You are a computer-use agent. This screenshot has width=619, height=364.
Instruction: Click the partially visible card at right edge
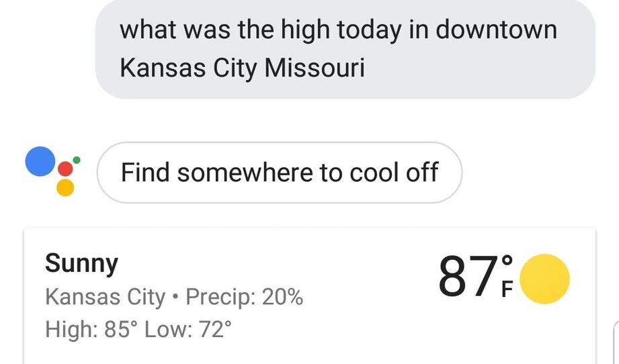[x=616, y=343]
